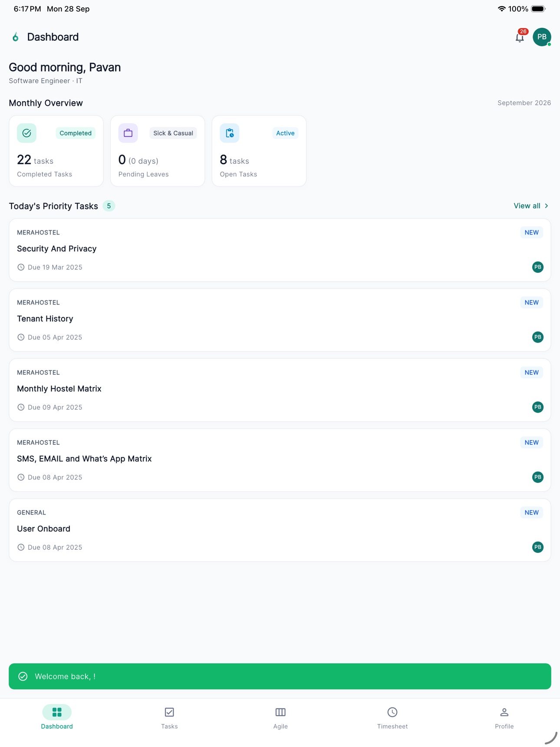The image size is (560, 747).
Task: View all priority tasks
Action: [x=531, y=206]
